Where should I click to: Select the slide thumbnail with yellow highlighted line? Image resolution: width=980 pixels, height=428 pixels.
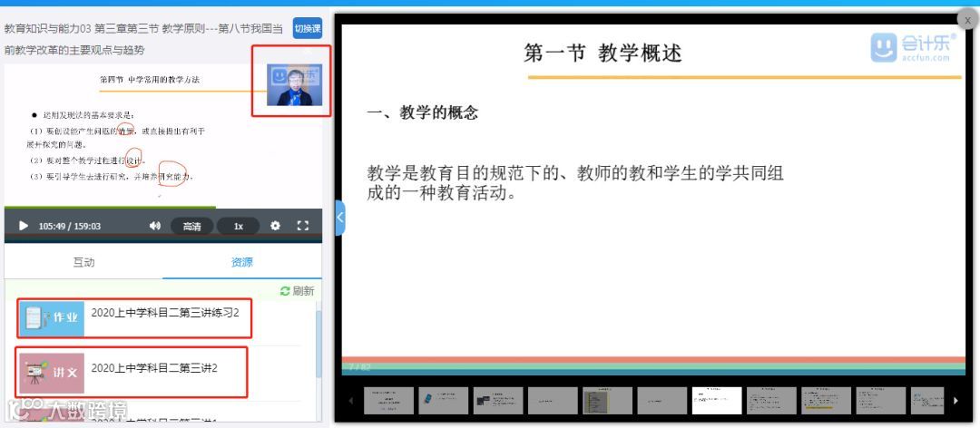click(x=827, y=401)
